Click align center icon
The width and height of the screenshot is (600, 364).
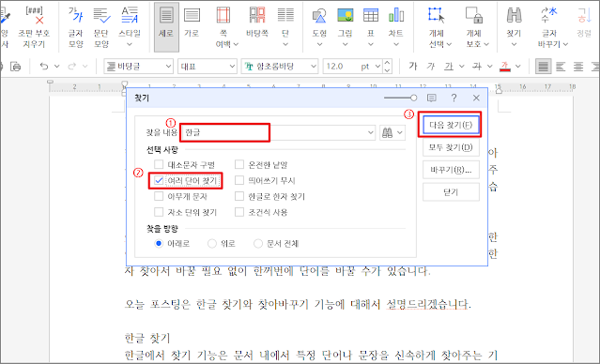click(578, 67)
